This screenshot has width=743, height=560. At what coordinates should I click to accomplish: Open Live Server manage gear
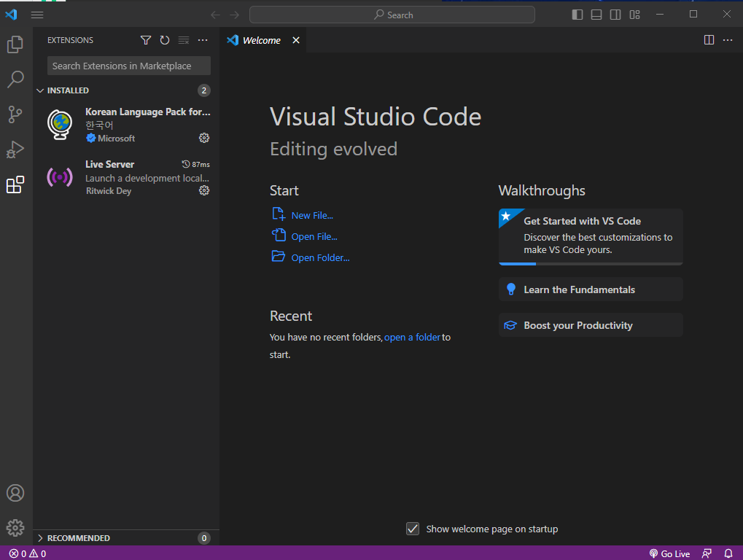(x=204, y=190)
